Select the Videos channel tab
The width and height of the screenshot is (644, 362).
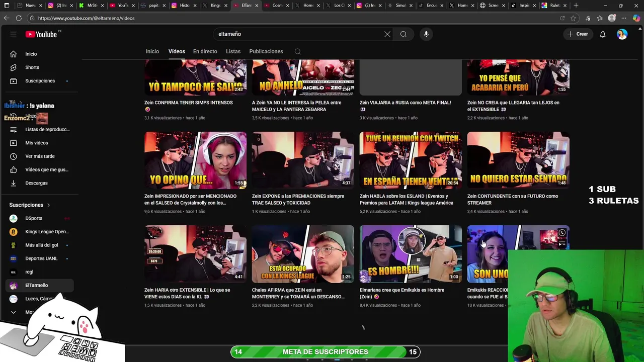(177, 51)
